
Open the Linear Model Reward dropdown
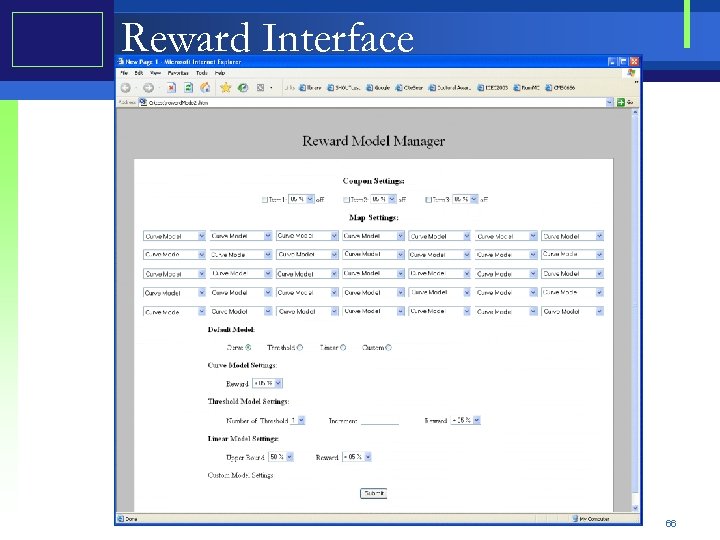357,457
